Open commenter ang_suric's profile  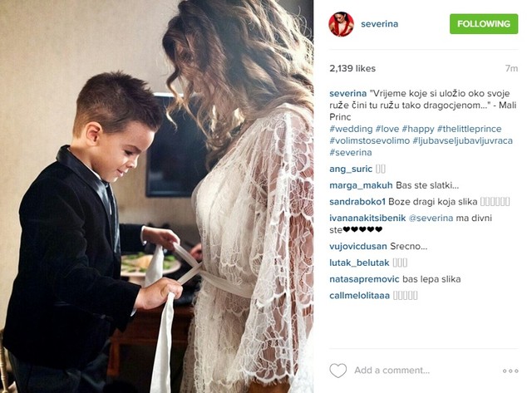pyautogui.click(x=351, y=169)
